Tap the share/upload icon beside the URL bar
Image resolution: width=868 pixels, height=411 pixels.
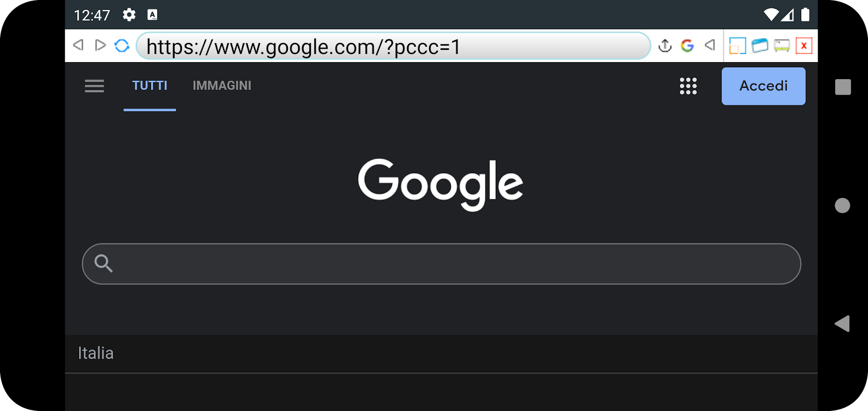coord(665,46)
